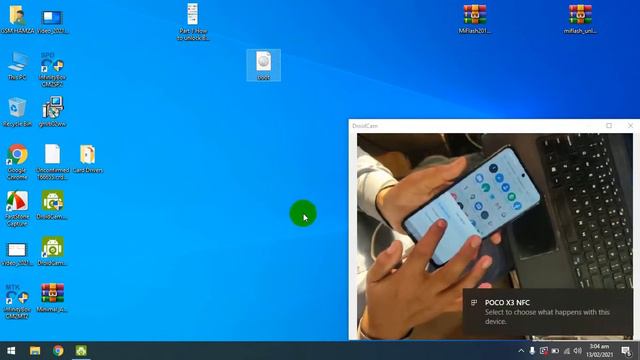Screen dimensions: 640x360
Task: Open the clock showing 3:04 am
Action: [x=600, y=351]
